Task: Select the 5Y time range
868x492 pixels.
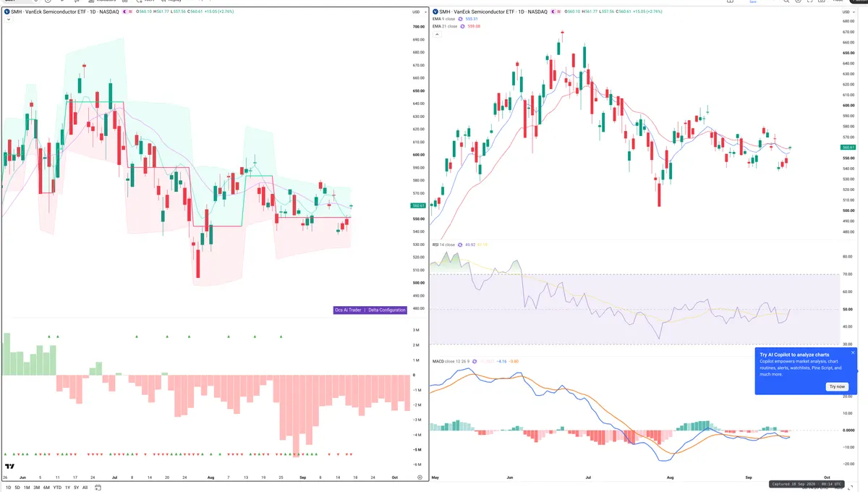Action: [76, 488]
